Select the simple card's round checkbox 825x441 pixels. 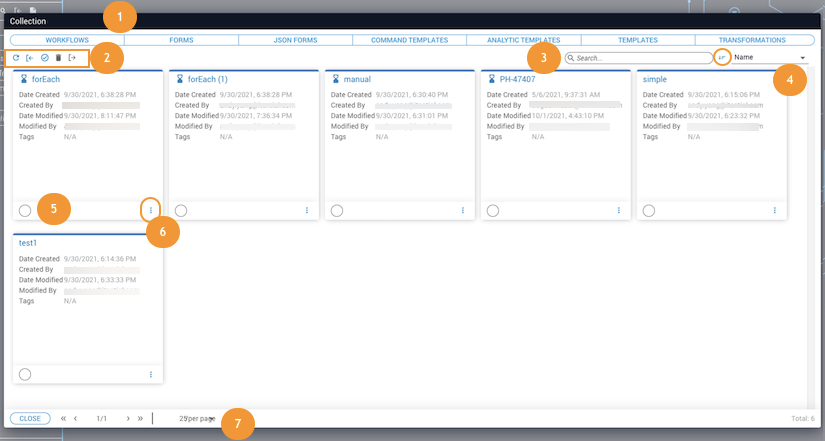pos(649,211)
